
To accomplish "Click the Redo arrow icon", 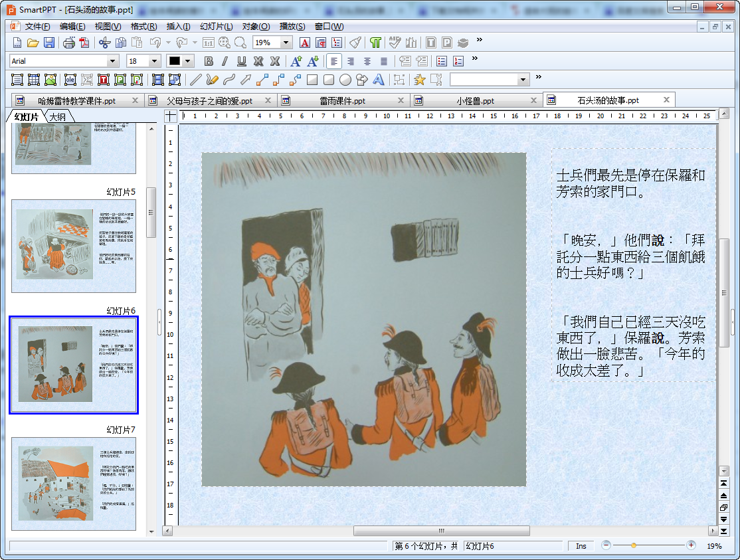I will tap(182, 43).
